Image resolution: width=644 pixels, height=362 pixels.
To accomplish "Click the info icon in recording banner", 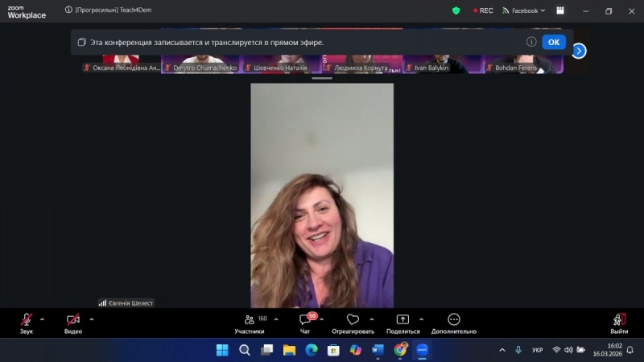I will pyautogui.click(x=531, y=42).
